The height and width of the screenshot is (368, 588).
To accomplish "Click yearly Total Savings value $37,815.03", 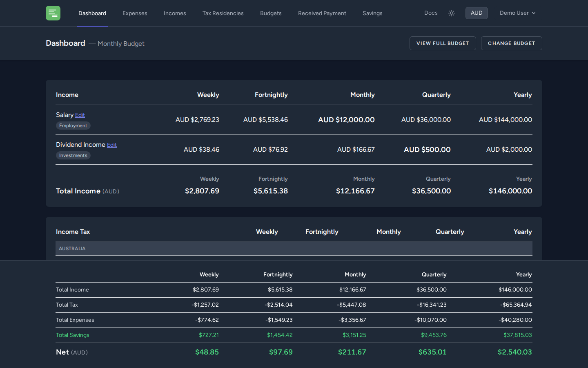I will coord(517,335).
